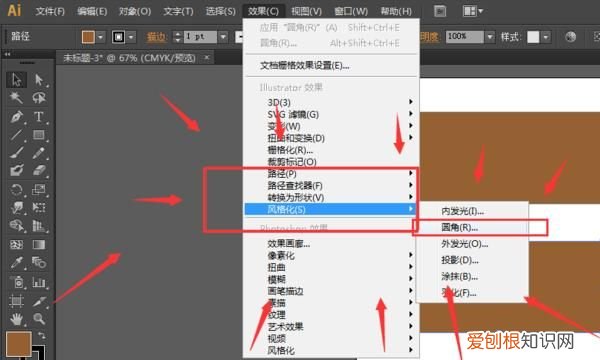Select the Column Graph tool
Screen dimensions: 600x360
tap(39, 282)
